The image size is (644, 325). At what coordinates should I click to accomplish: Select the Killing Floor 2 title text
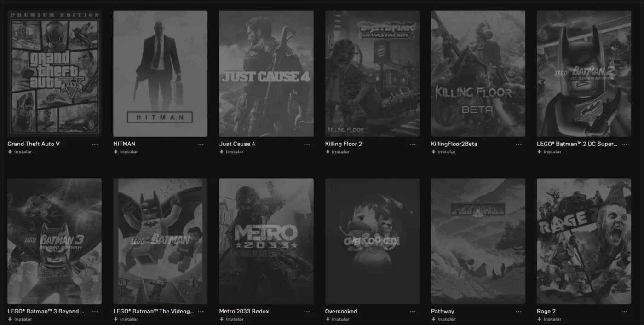pyautogui.click(x=344, y=144)
